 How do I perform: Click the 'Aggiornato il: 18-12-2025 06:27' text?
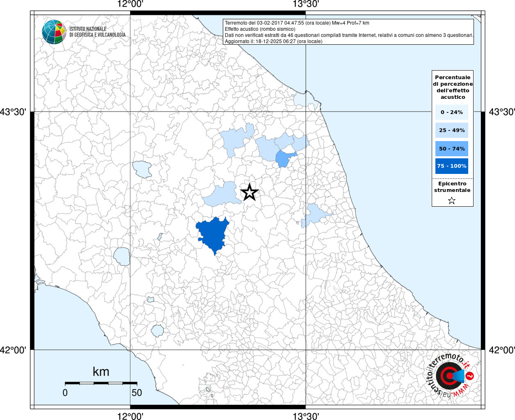[274, 41]
